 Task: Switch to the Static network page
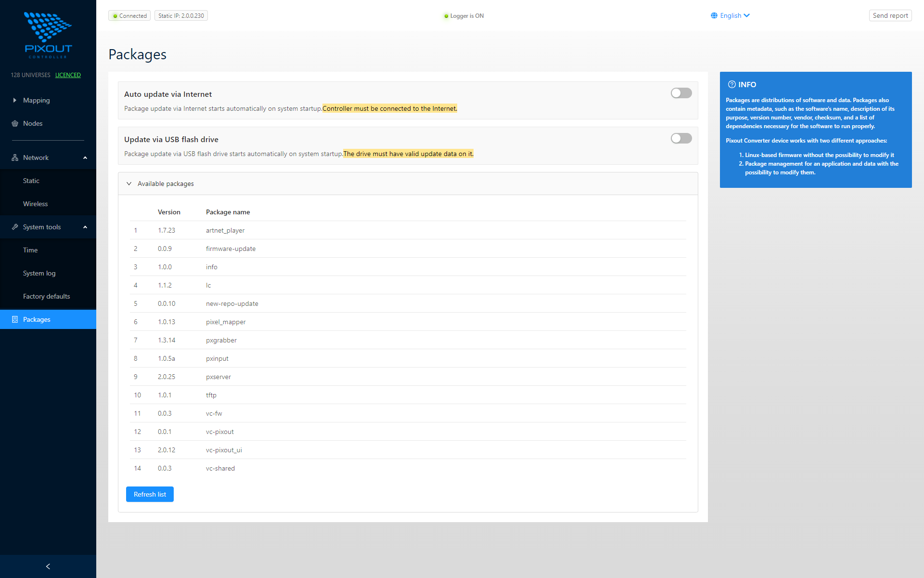pos(31,181)
